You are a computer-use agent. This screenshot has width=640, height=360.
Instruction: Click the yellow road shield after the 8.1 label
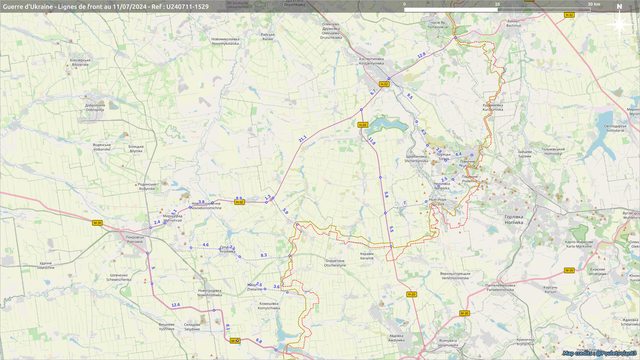pyautogui.click(x=235, y=341)
